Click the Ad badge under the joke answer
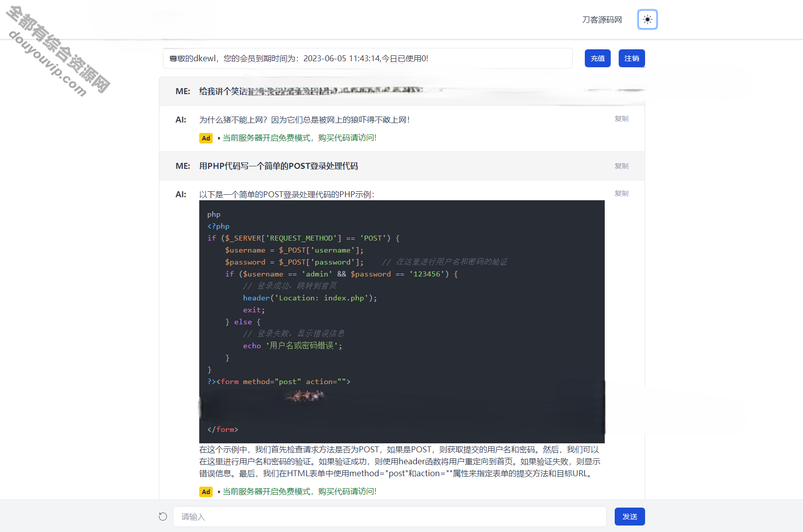The height and width of the screenshot is (532, 803). click(206, 138)
